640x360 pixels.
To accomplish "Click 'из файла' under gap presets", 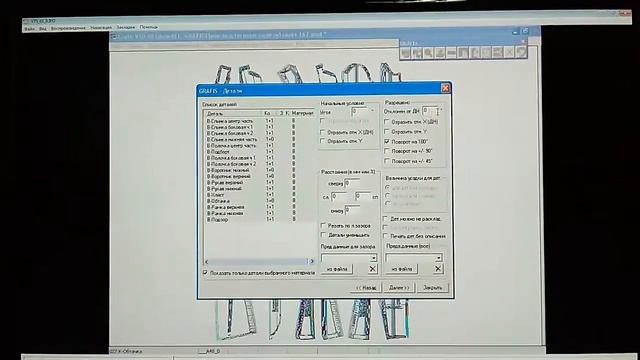I will coord(337,269).
